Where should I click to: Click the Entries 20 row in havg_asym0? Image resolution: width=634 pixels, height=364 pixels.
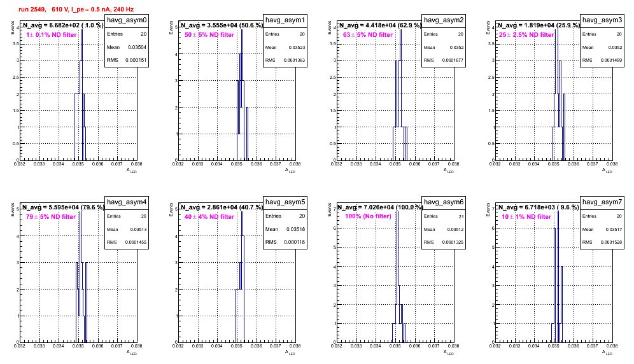coord(127,34)
